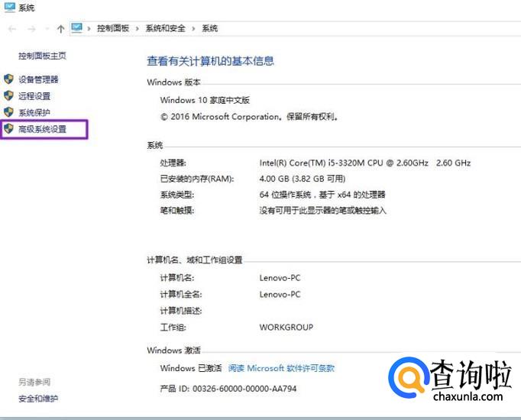Click the 处理器 label
Viewport: 521px width, 420px height.
173,163
